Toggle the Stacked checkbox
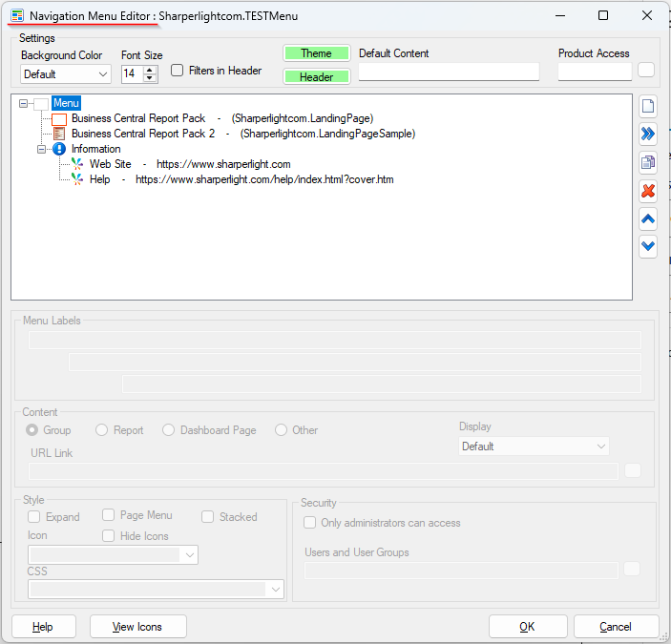The width and height of the screenshot is (671, 644). [207, 516]
